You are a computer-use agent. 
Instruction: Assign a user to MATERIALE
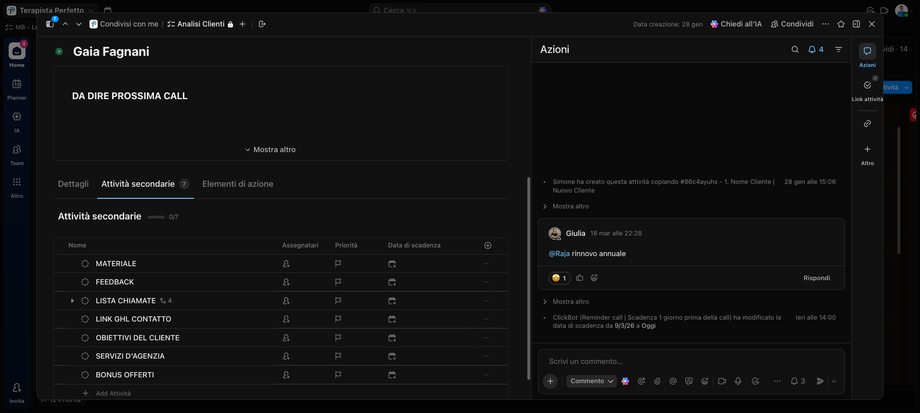click(x=286, y=264)
